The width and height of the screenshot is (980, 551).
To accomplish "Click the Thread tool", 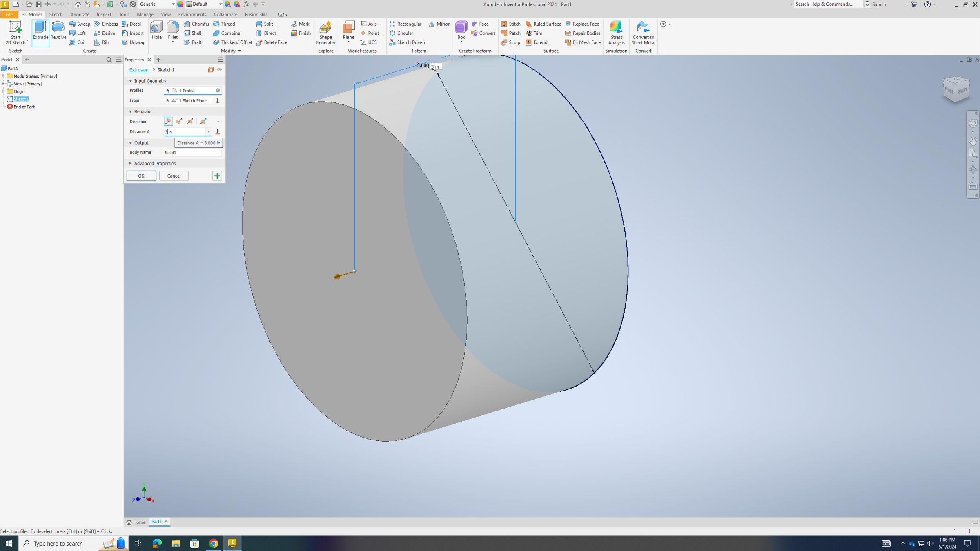I will [x=224, y=24].
